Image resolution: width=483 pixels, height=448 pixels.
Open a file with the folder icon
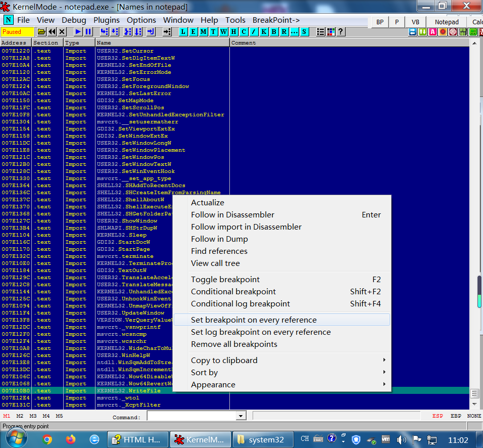click(x=42, y=31)
